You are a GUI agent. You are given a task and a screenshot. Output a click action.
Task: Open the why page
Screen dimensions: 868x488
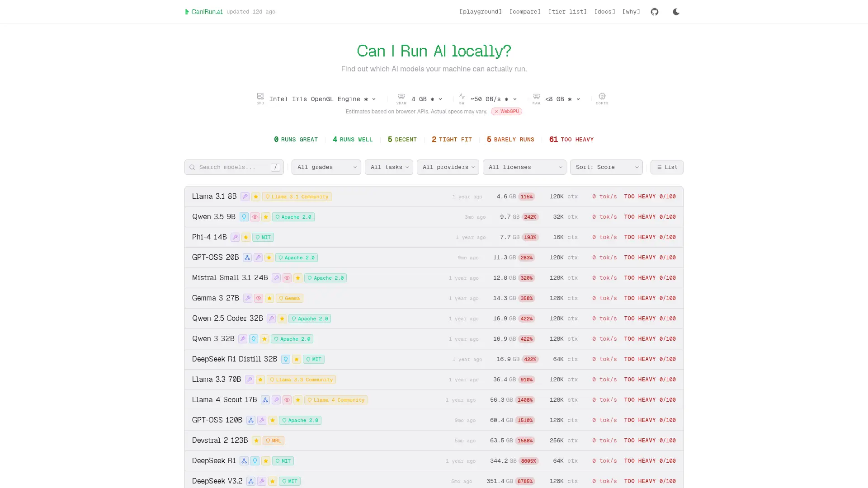tap(631, 12)
